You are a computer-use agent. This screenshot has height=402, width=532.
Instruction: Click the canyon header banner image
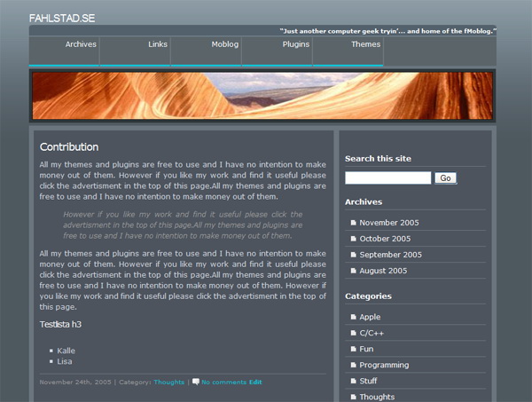click(x=262, y=95)
